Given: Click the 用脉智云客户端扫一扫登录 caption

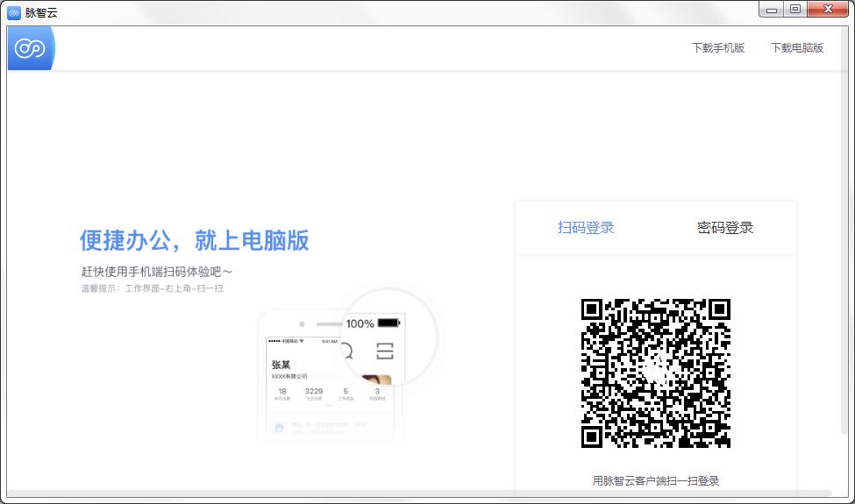Looking at the screenshot, I should coord(655,480).
